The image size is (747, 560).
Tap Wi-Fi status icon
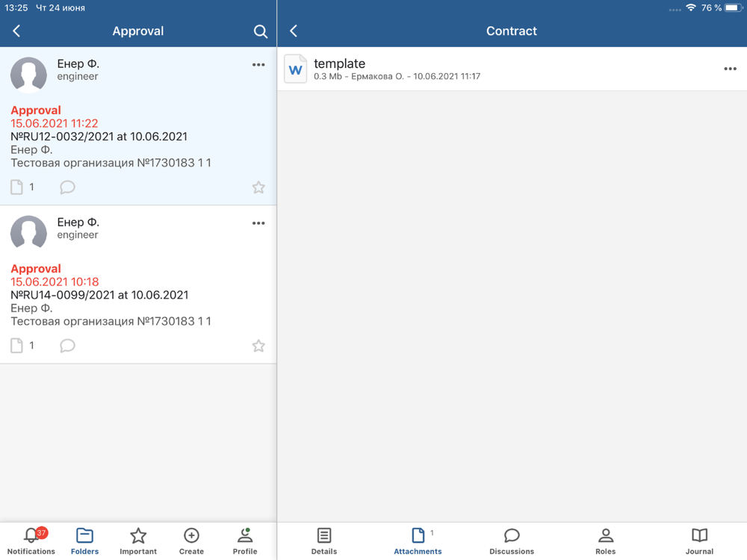pyautogui.click(x=691, y=7)
